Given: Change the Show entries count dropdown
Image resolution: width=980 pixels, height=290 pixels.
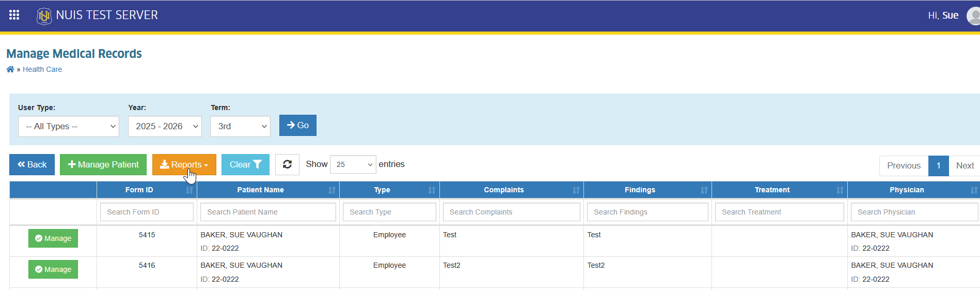Looking at the screenshot, I should [x=353, y=164].
